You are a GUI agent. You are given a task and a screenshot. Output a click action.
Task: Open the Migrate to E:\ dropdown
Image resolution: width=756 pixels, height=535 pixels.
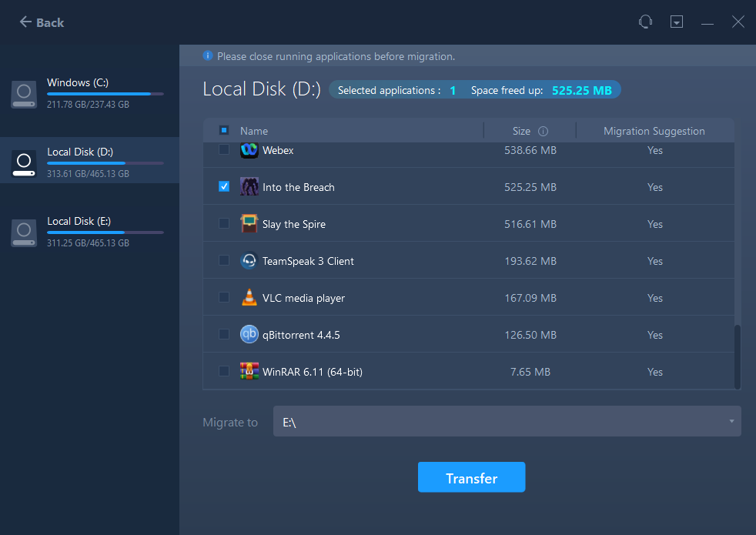507,421
